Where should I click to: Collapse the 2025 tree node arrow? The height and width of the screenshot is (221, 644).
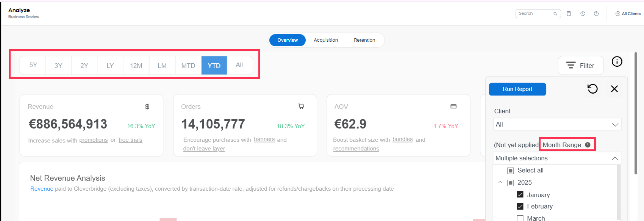500,182
